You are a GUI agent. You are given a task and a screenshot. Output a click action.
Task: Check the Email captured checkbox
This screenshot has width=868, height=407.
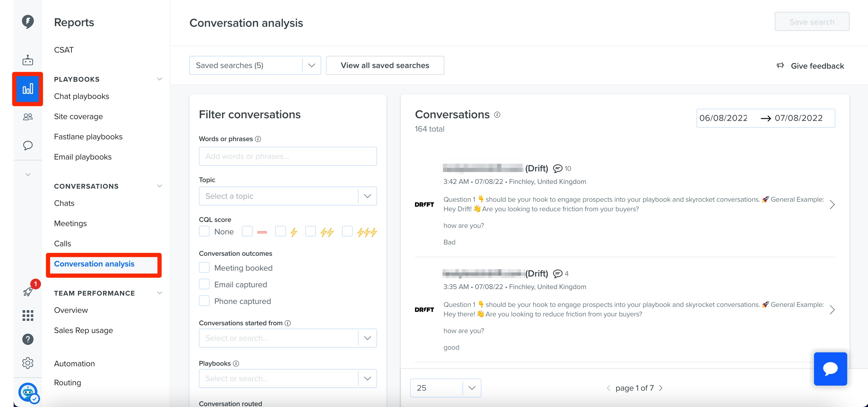tap(204, 284)
